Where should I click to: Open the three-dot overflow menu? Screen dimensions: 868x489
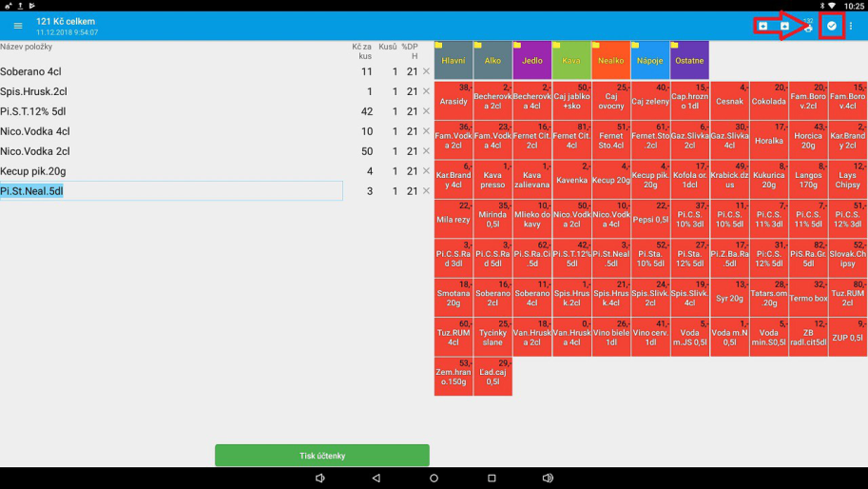click(851, 26)
